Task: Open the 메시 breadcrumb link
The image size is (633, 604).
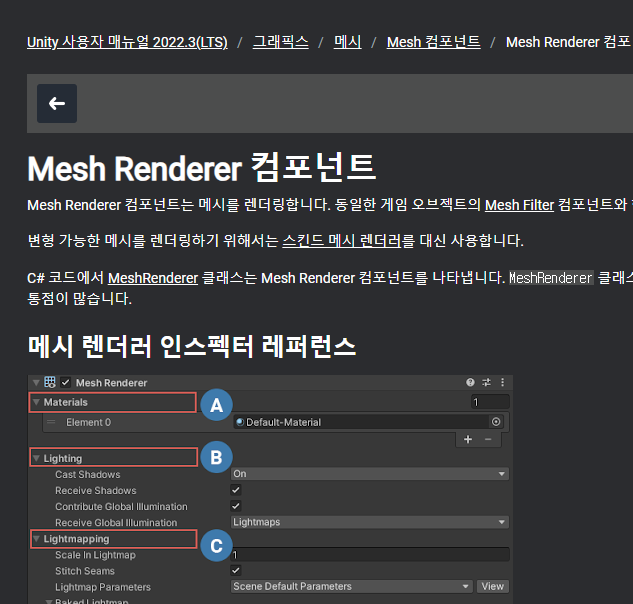Action: (348, 42)
